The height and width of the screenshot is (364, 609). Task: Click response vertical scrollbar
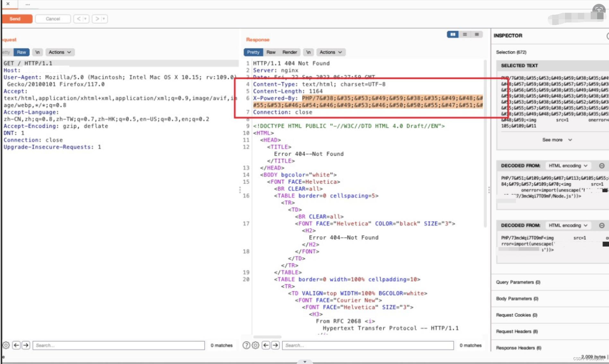[485, 143]
